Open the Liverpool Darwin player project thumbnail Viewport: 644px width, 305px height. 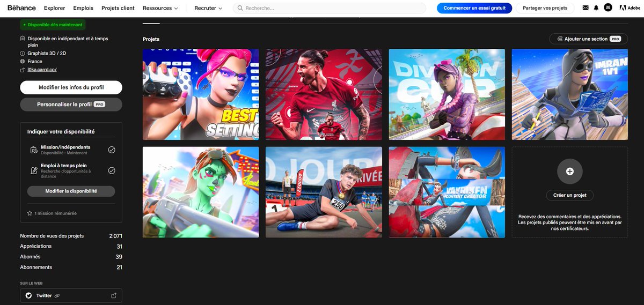(324, 94)
